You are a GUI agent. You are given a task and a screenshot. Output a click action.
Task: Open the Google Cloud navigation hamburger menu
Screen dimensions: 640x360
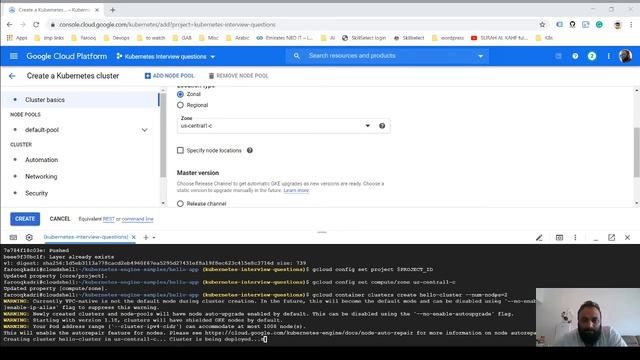[x=13, y=56]
